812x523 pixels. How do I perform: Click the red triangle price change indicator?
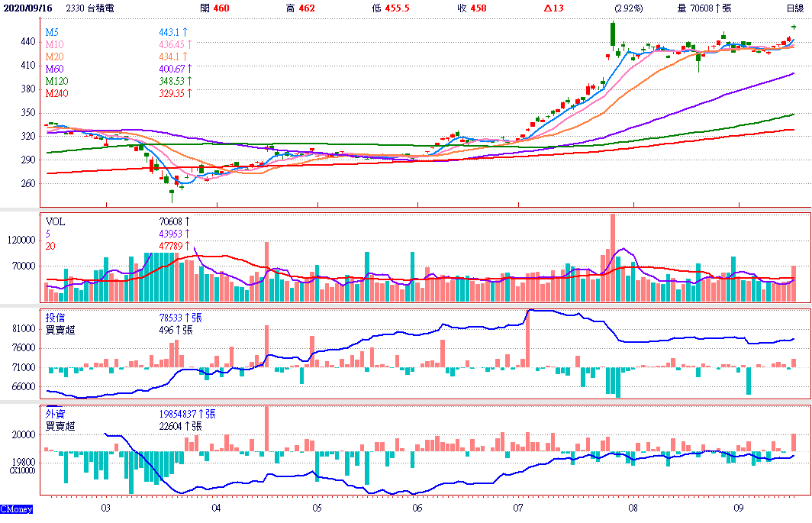coord(548,8)
